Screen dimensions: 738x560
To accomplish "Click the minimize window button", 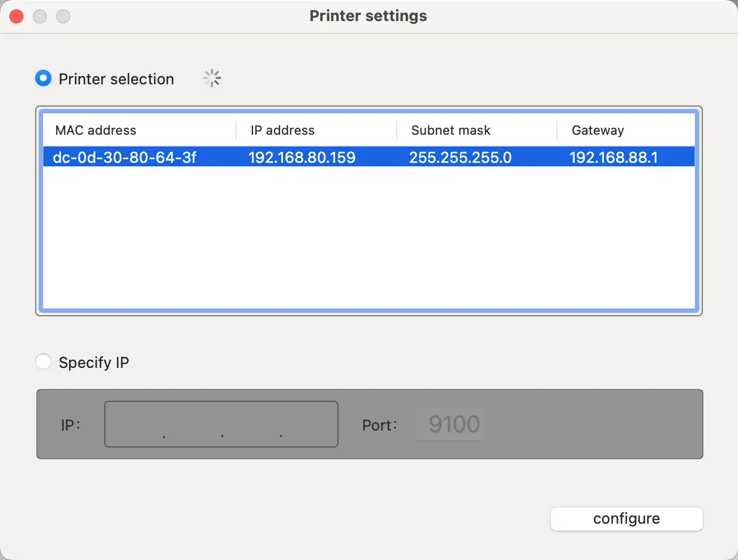I will pyautogui.click(x=40, y=16).
